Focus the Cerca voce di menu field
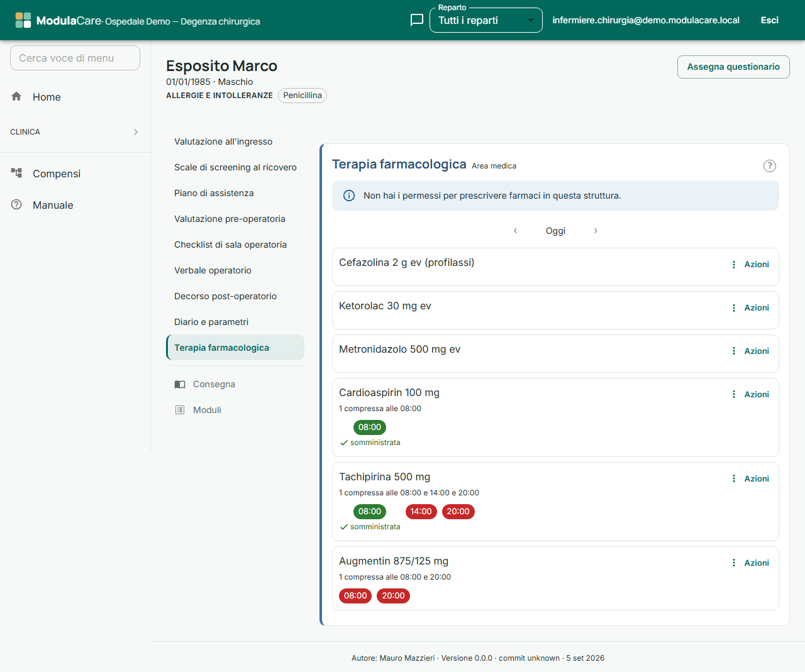 tap(75, 58)
